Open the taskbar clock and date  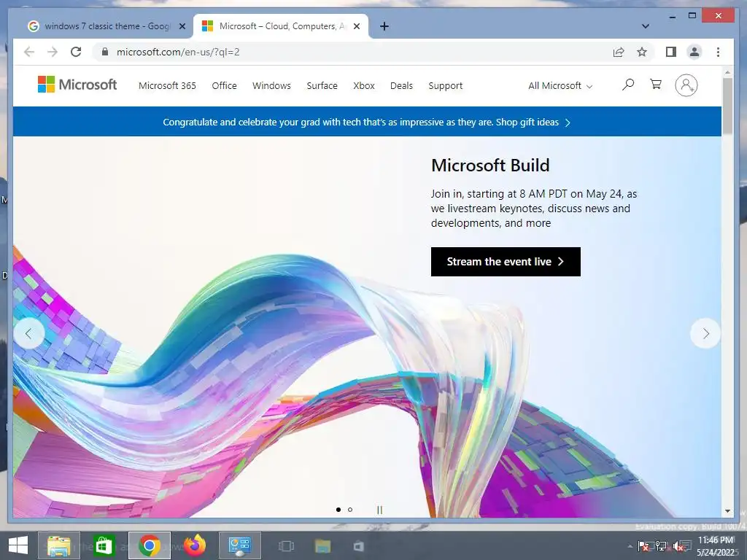point(716,546)
